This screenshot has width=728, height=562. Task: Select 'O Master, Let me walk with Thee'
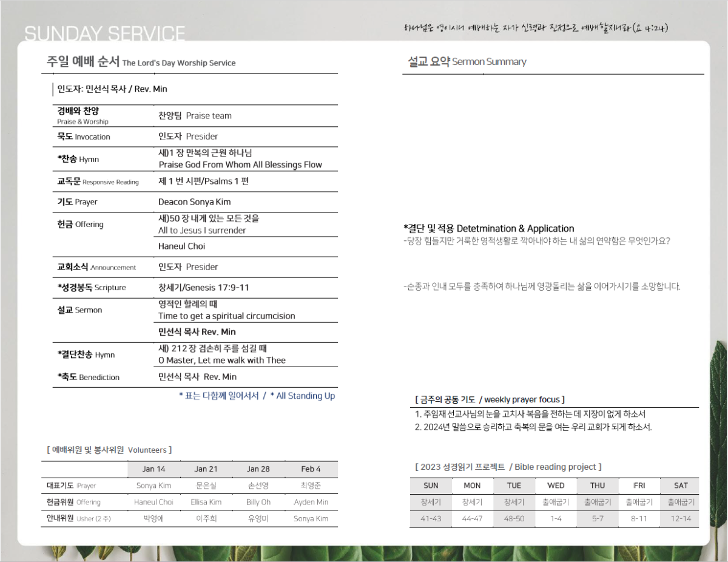pyautogui.click(x=222, y=360)
